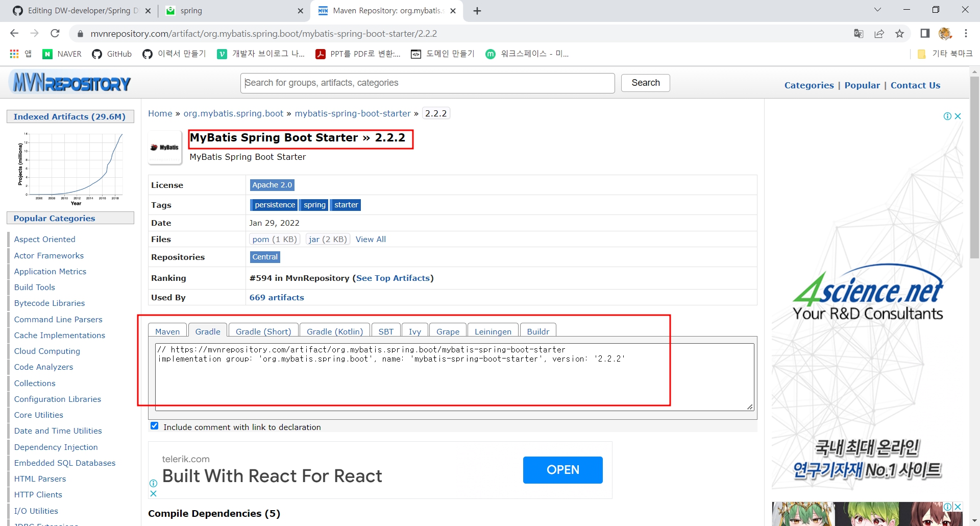980x526 pixels.
Task: Reload the current page
Action: click(55, 33)
